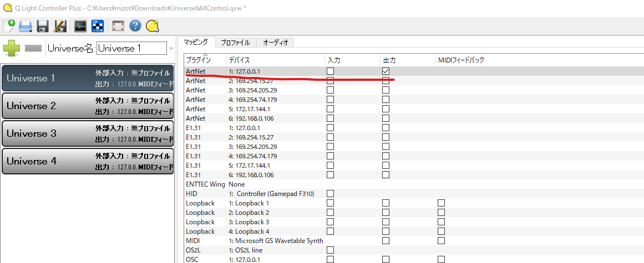
Task: Enable input for ArtNet 192.168.0.106
Action: pos(330,118)
